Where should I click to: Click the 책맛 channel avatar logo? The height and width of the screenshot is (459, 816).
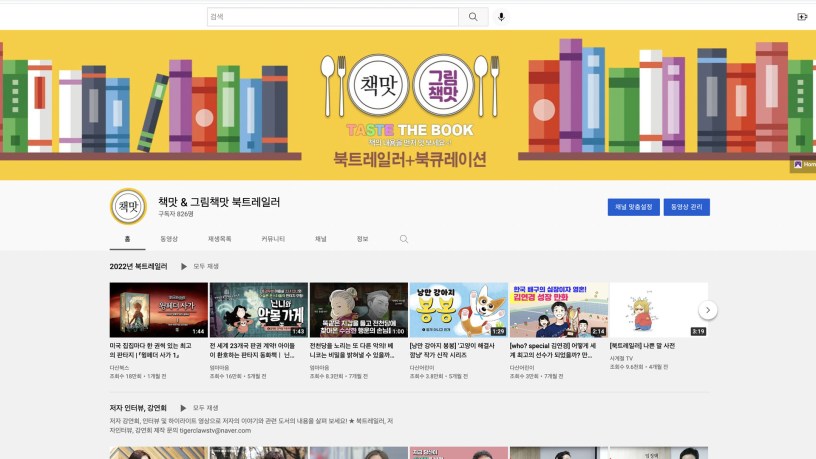pyautogui.click(x=129, y=206)
